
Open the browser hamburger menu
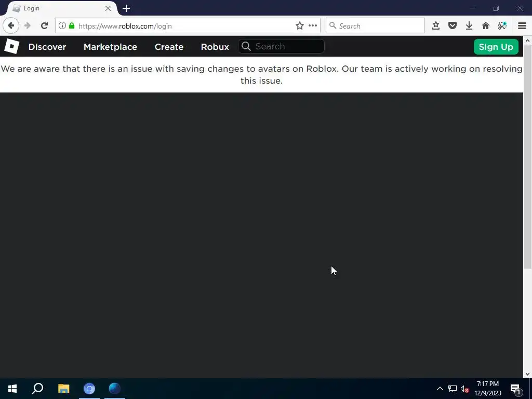[x=522, y=26]
